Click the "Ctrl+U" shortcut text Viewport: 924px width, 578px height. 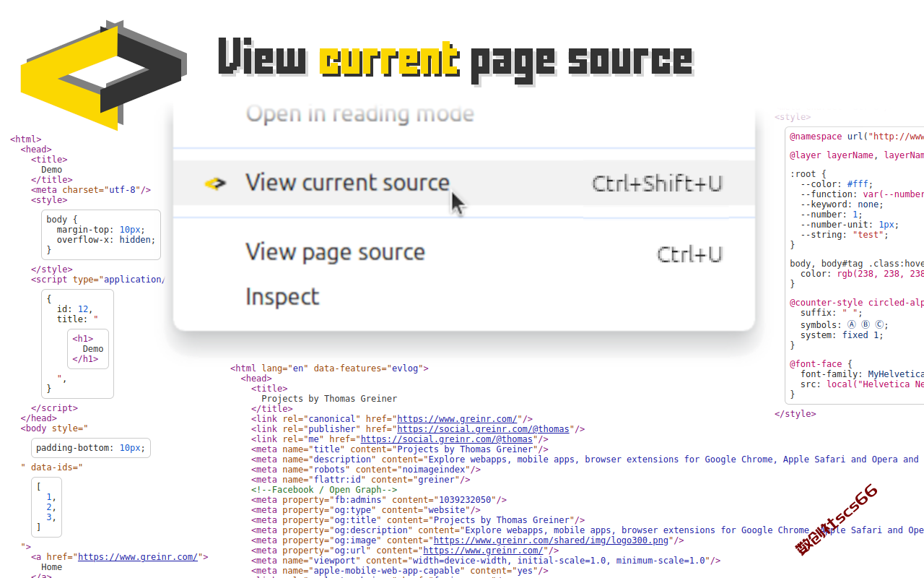coord(689,254)
